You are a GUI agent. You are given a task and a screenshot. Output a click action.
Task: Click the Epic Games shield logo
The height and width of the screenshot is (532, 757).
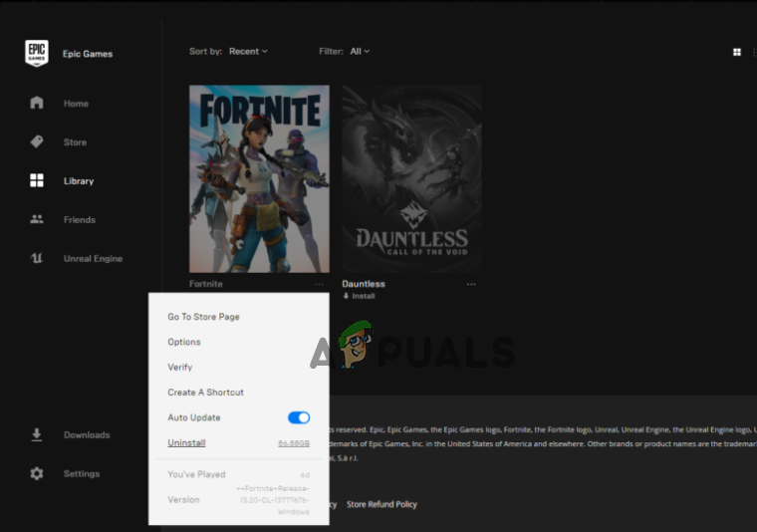coord(37,53)
